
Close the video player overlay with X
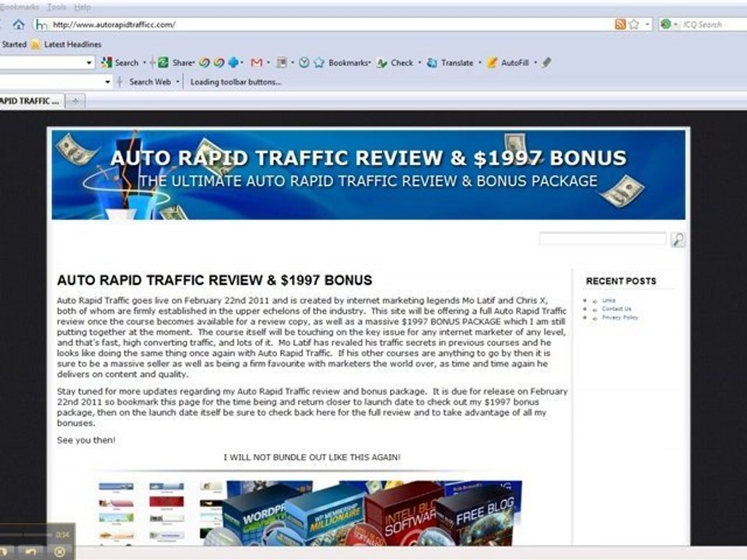click(x=60, y=551)
